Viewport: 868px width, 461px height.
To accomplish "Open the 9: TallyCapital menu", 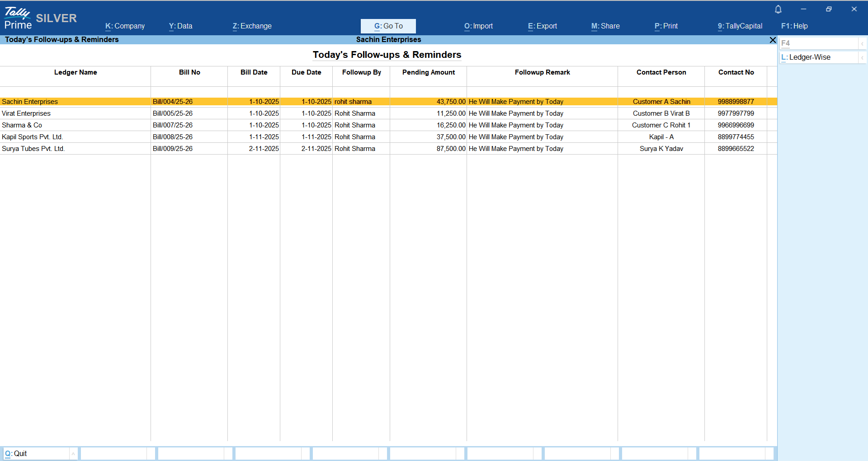I will tap(740, 26).
